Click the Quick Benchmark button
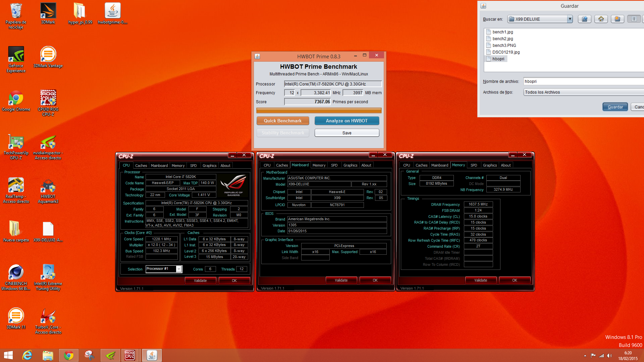This screenshot has height=362, width=644. (x=282, y=121)
